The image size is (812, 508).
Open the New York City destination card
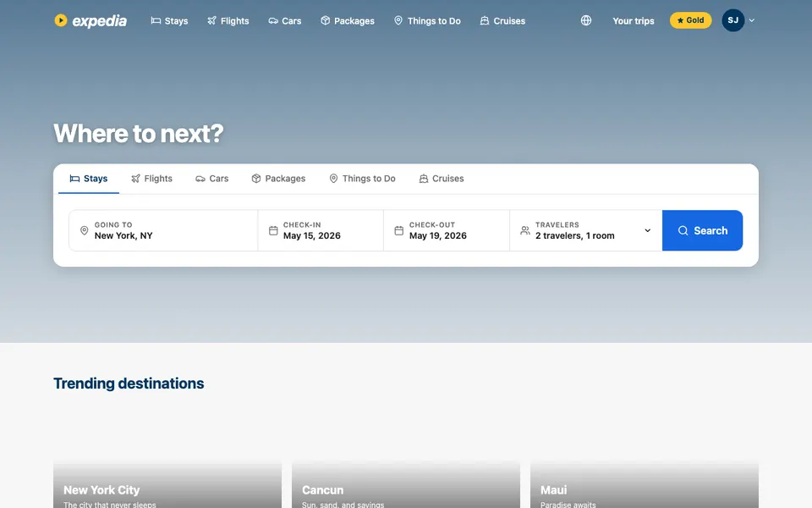pos(167,482)
